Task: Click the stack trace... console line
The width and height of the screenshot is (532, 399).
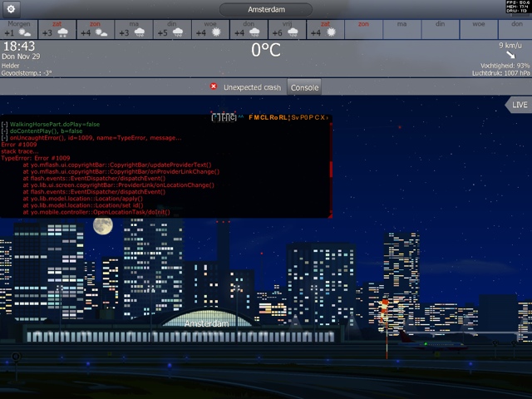Action: [x=20, y=151]
